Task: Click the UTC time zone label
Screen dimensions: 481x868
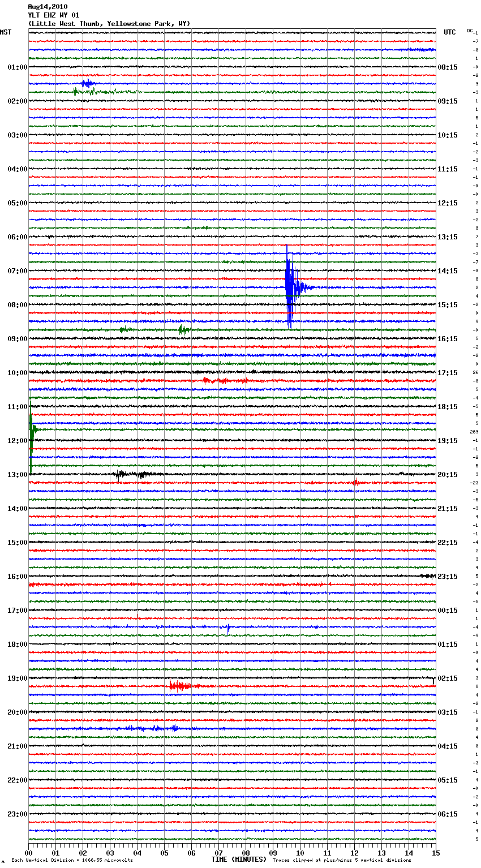Action: pos(450,32)
